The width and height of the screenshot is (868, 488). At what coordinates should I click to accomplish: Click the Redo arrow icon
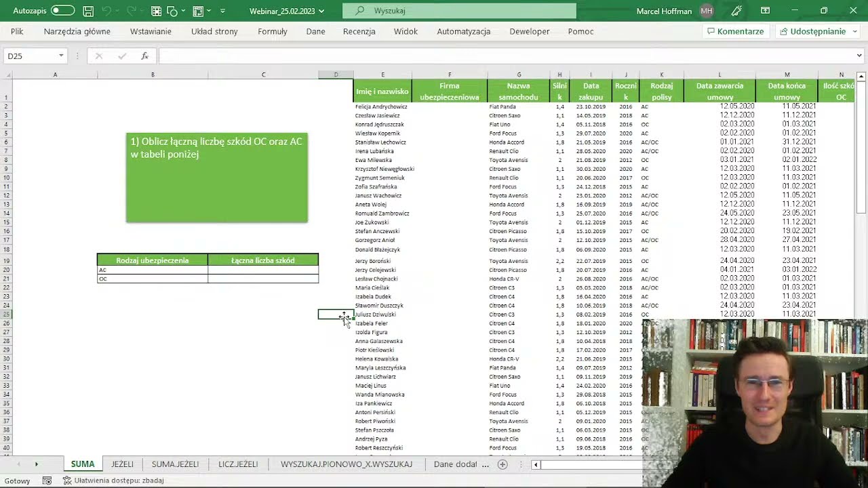click(x=131, y=11)
